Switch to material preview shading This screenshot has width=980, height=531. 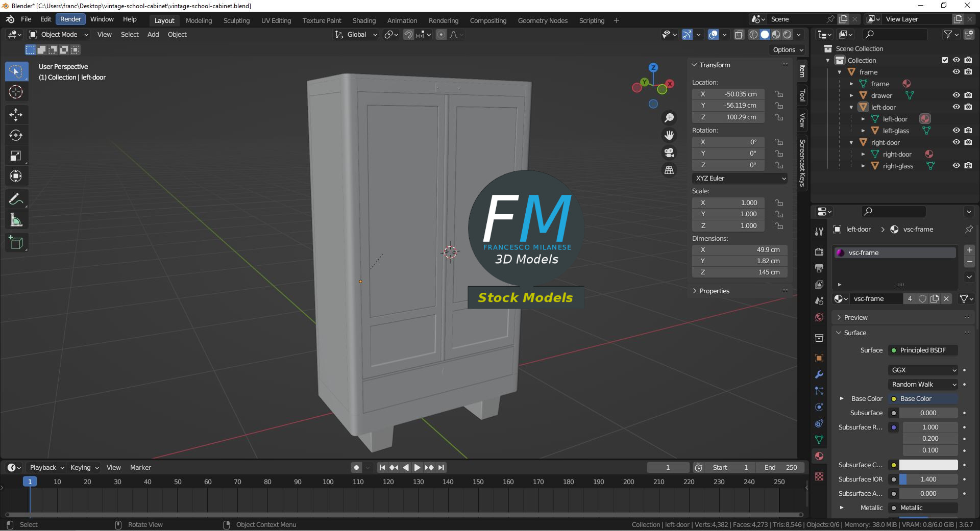[776, 35]
